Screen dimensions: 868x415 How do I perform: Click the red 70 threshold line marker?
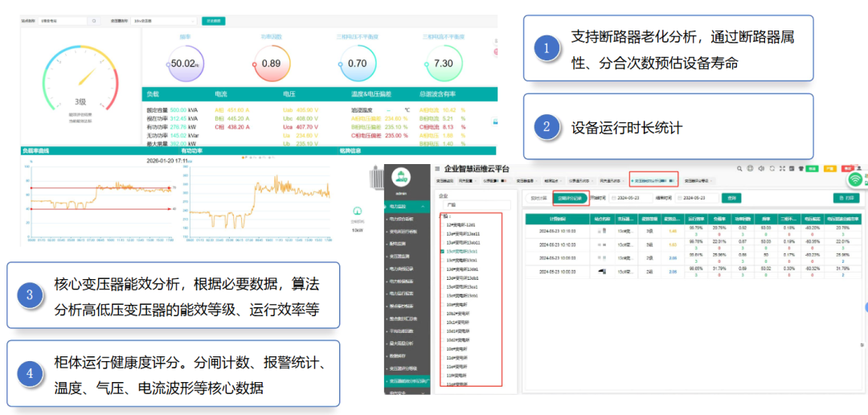tap(102, 188)
